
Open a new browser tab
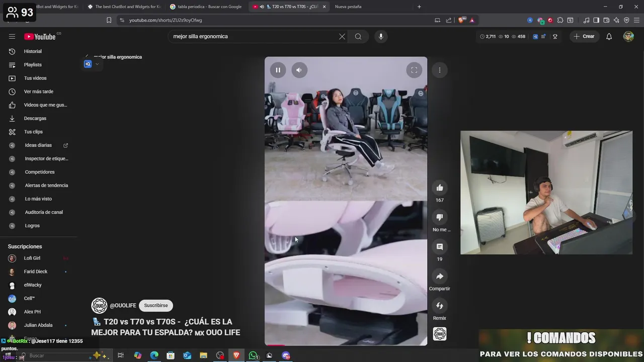click(x=419, y=7)
